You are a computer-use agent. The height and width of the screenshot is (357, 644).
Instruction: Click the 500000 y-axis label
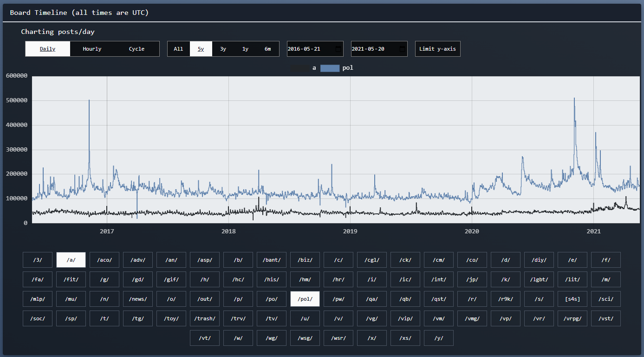point(16,100)
